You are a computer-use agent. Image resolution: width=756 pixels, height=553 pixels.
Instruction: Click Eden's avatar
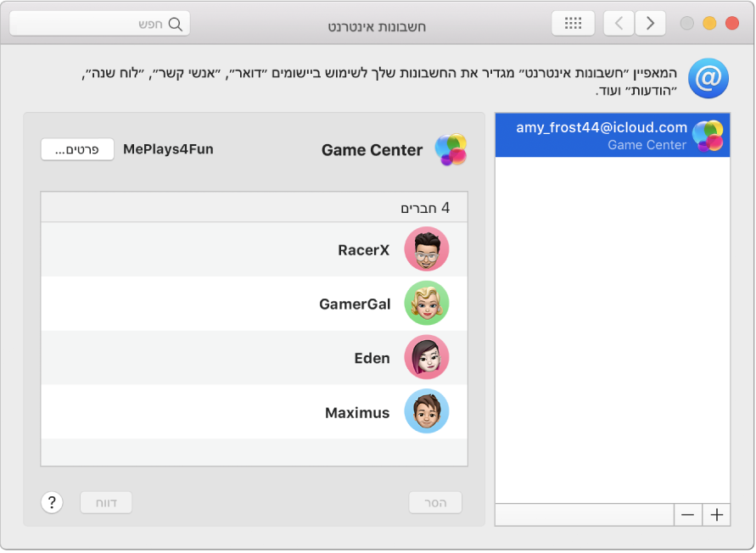click(427, 357)
